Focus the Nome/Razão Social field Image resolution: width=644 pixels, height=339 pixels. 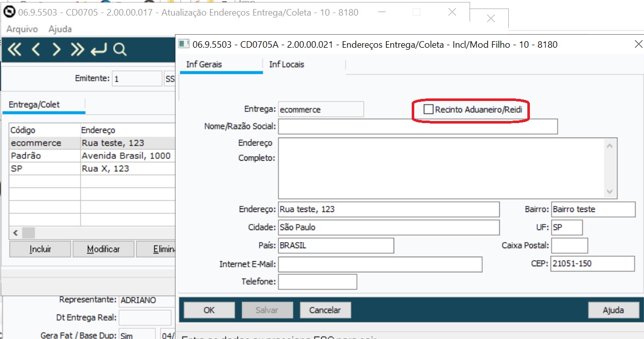[418, 127]
